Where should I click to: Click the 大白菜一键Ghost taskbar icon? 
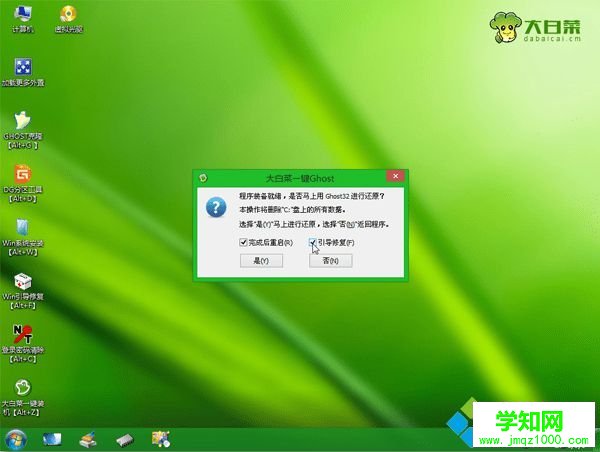tap(160, 439)
